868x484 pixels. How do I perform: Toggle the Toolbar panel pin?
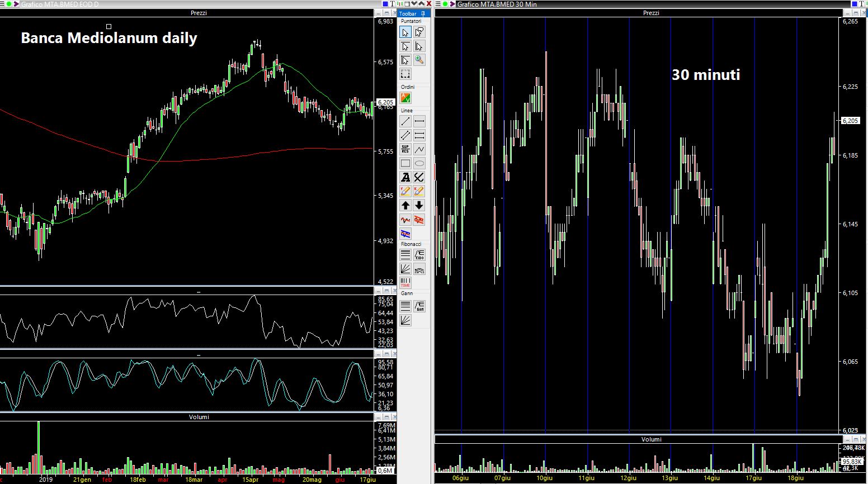(423, 13)
